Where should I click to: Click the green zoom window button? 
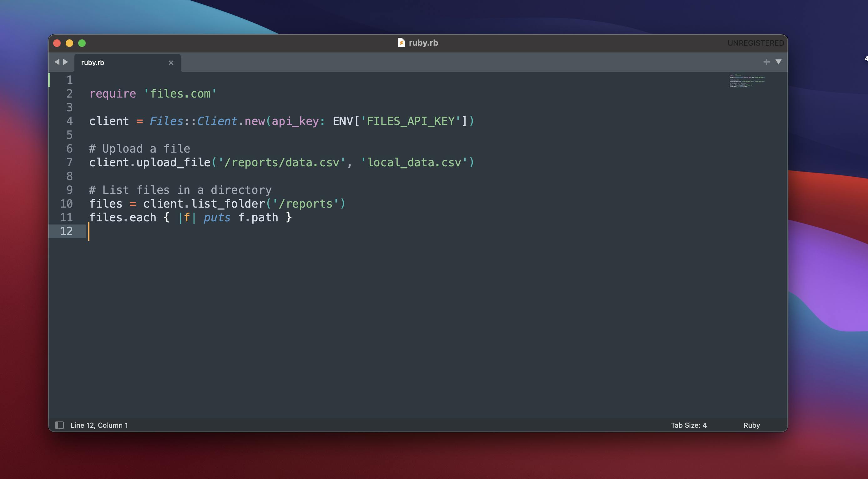[x=82, y=43]
